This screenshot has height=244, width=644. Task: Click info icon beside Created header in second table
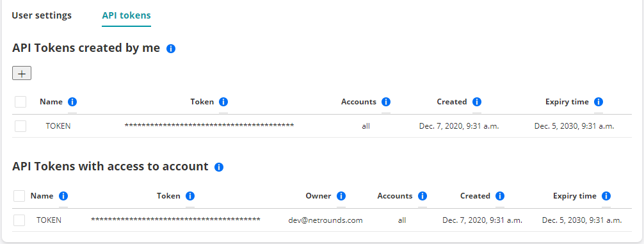pyautogui.click(x=500, y=196)
